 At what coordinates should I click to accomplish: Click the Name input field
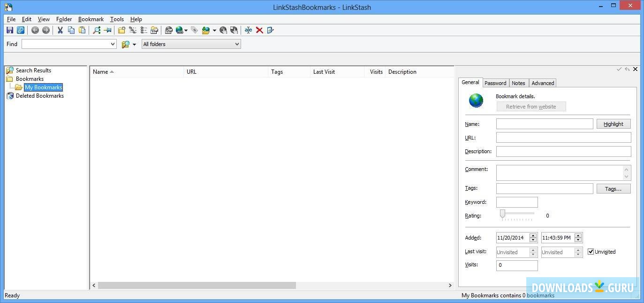[x=545, y=124]
